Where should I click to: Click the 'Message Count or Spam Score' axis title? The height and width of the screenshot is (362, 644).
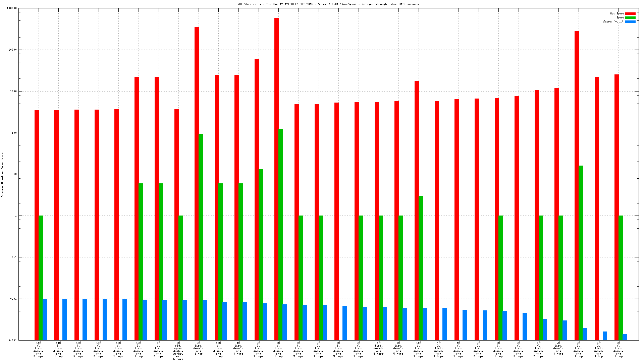tap(2, 174)
